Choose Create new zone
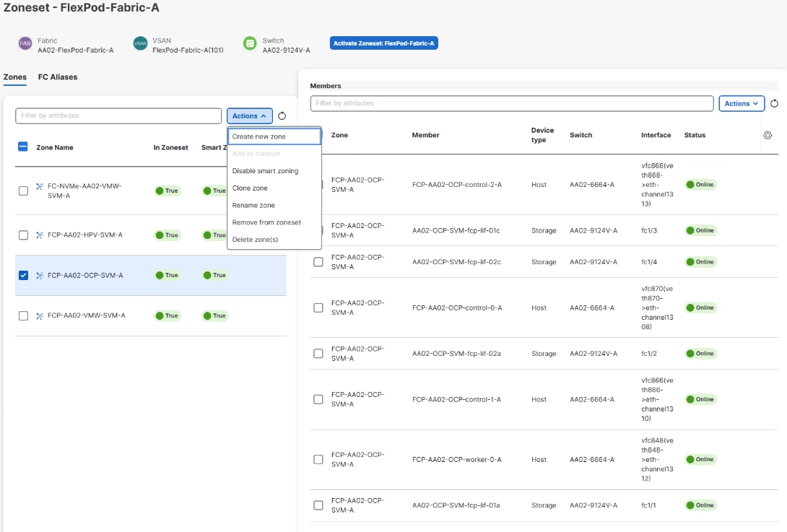This screenshot has width=787, height=532. [x=274, y=136]
